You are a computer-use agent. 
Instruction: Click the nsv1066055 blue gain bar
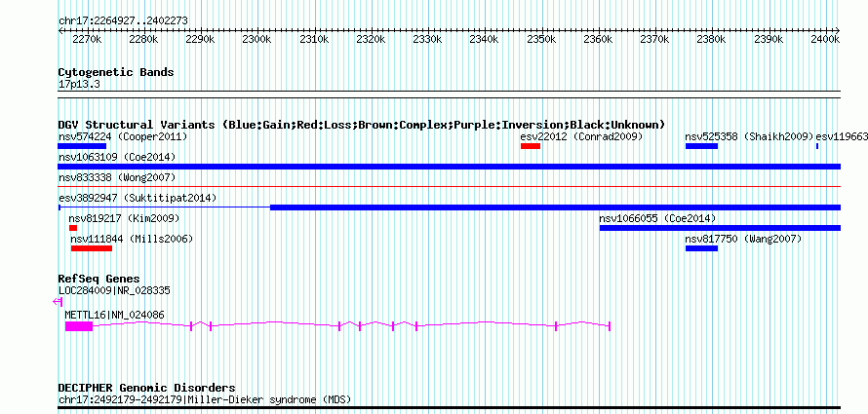tap(720, 228)
